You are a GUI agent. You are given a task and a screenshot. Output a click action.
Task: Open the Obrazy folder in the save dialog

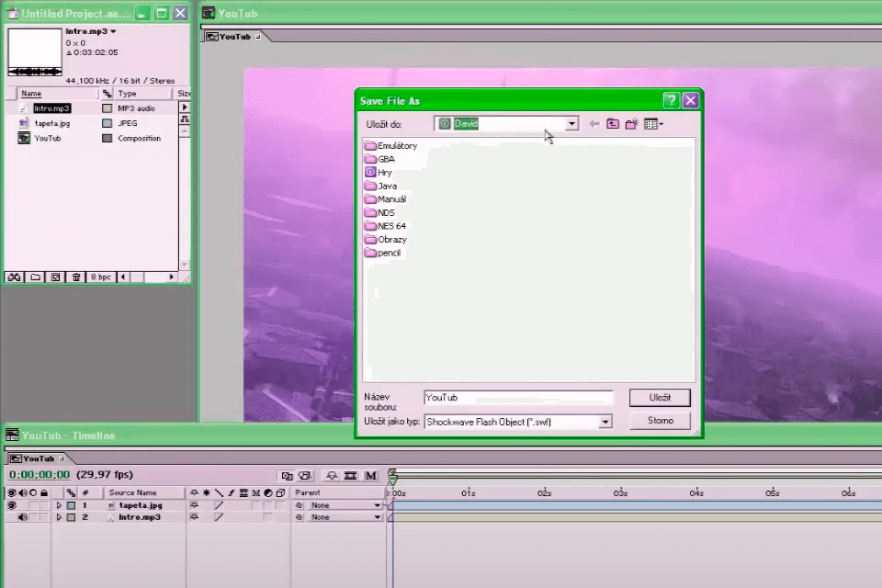[x=389, y=239]
